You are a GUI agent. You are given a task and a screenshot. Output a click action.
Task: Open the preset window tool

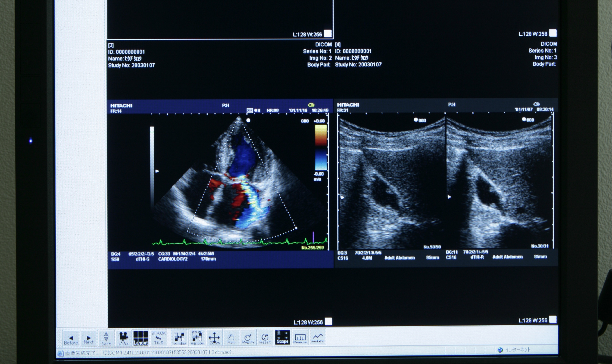coord(197,338)
